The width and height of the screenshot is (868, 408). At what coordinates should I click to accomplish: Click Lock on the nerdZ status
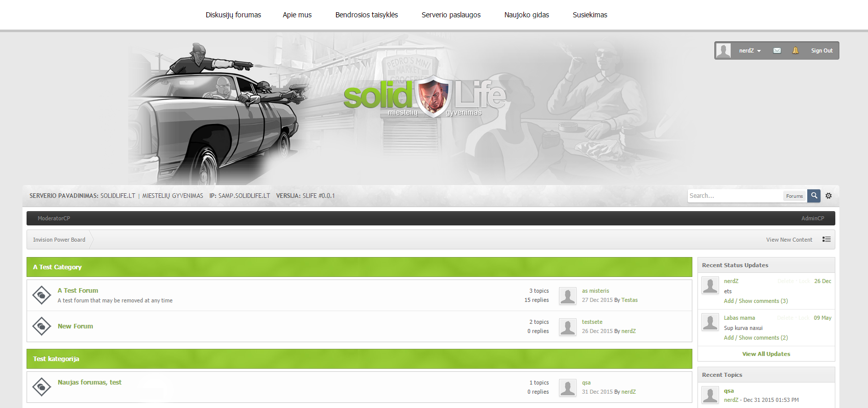[804, 281]
